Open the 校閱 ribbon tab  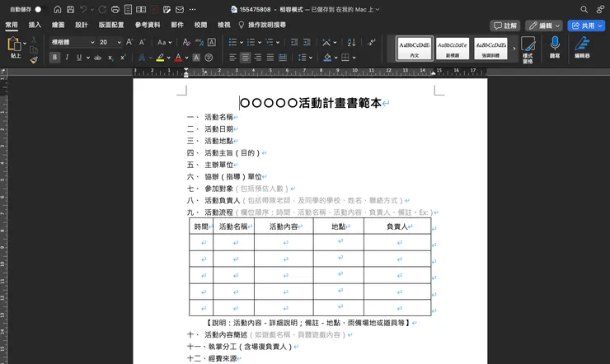pos(201,25)
